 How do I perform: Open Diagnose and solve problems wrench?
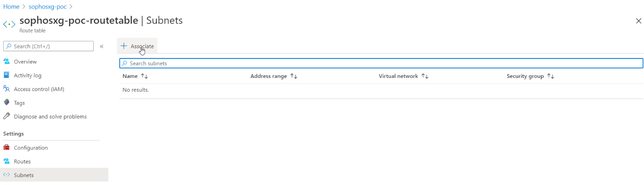coord(6,116)
